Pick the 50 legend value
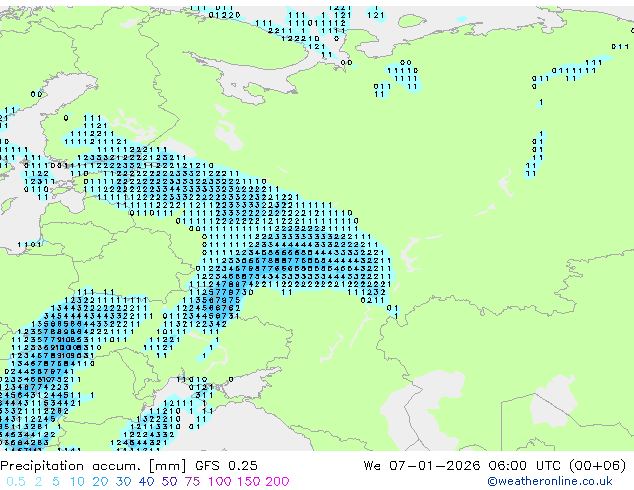 point(169,482)
